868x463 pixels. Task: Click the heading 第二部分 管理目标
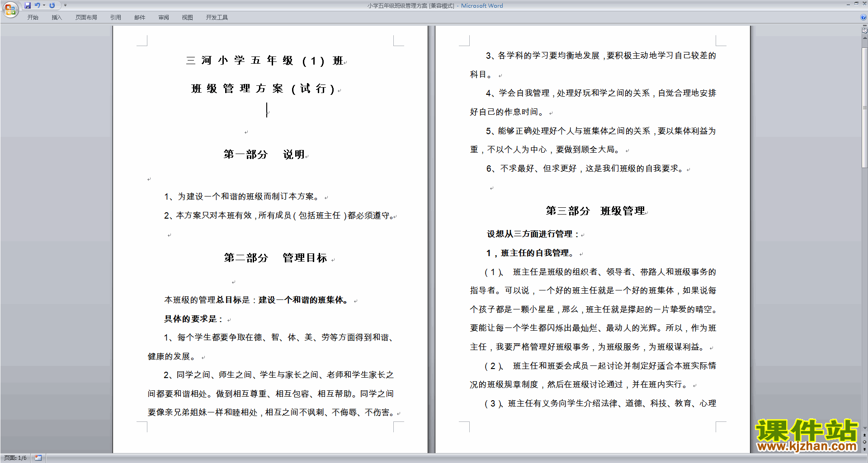(275, 258)
